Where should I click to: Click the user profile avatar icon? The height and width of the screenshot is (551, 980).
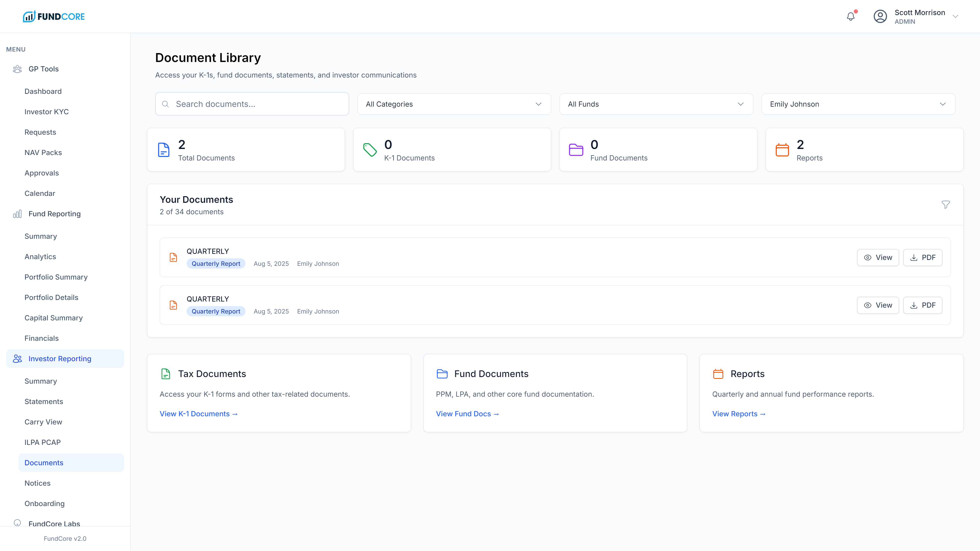click(x=880, y=16)
